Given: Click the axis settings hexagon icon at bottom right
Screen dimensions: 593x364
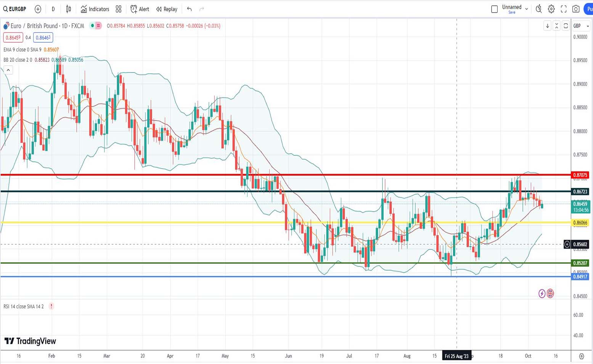Looking at the screenshot, I should tap(581, 356).
